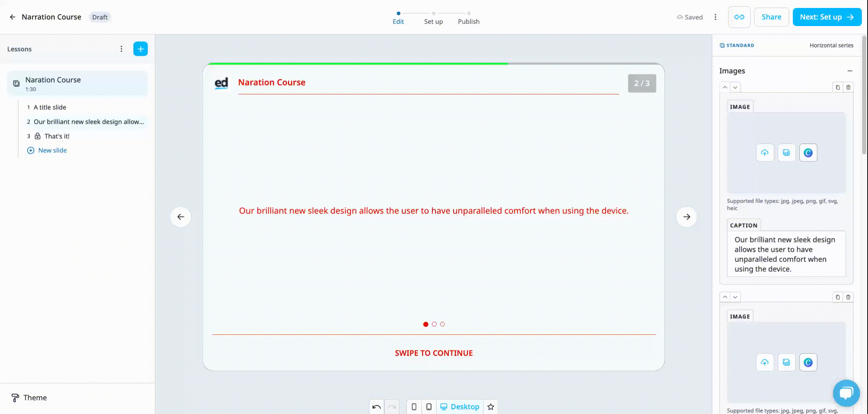The height and width of the screenshot is (414, 868).
Task: Click the STANDARD template label
Action: point(737,45)
